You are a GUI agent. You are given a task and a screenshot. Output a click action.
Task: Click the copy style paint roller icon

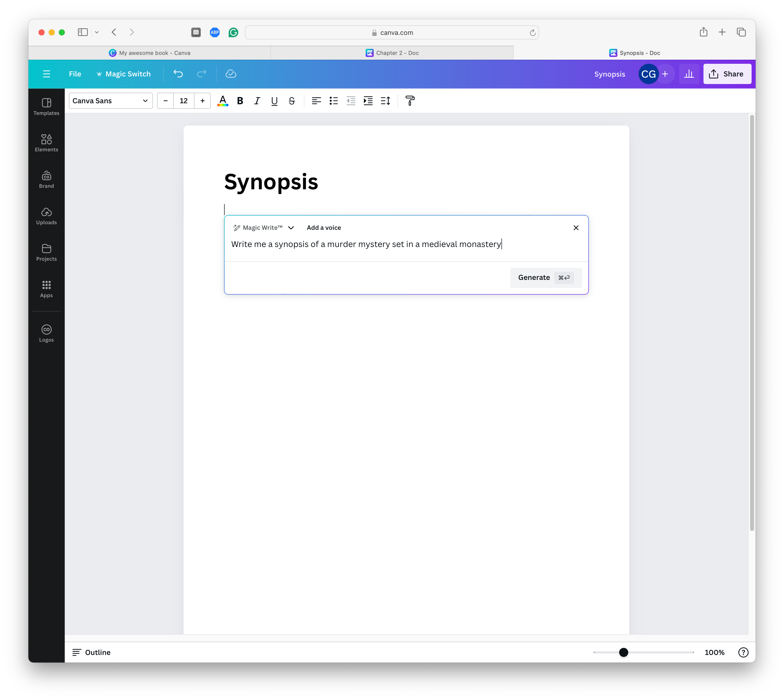click(x=410, y=101)
